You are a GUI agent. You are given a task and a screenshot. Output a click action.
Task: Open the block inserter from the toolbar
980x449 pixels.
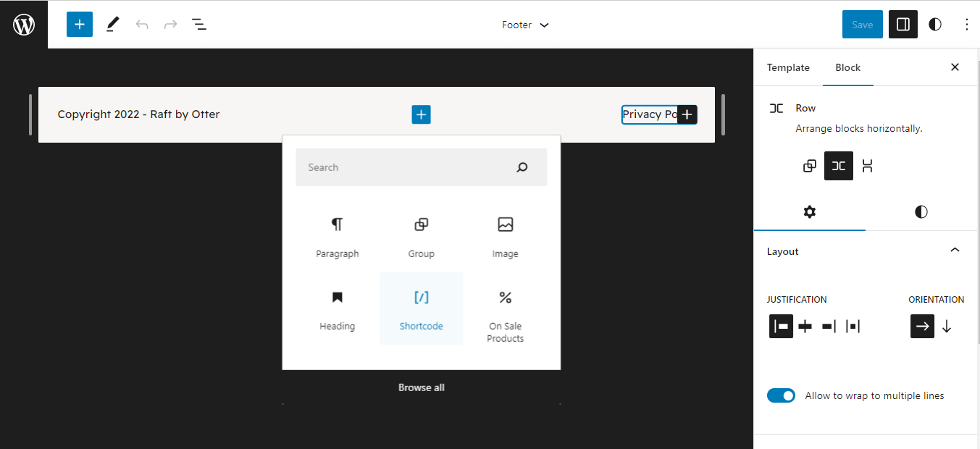click(79, 24)
